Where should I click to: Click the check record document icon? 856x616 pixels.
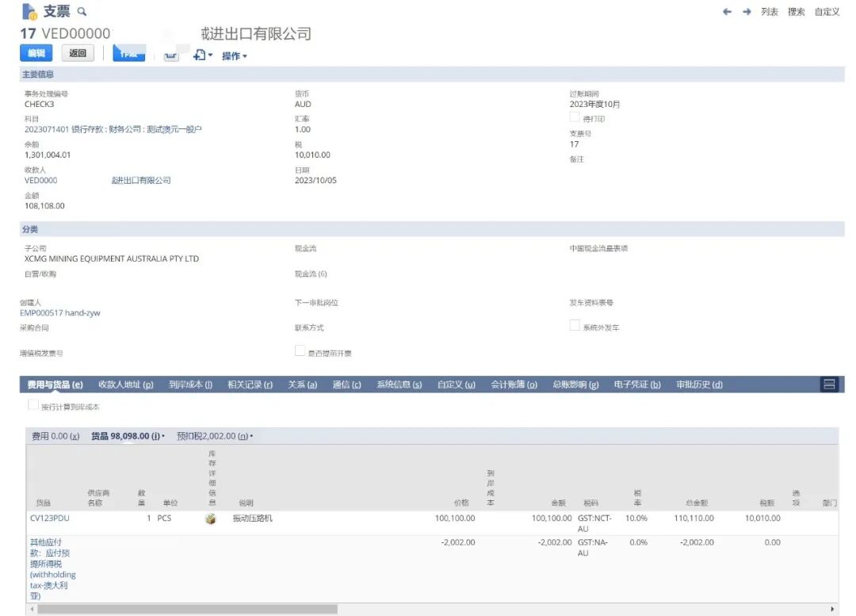(29, 11)
